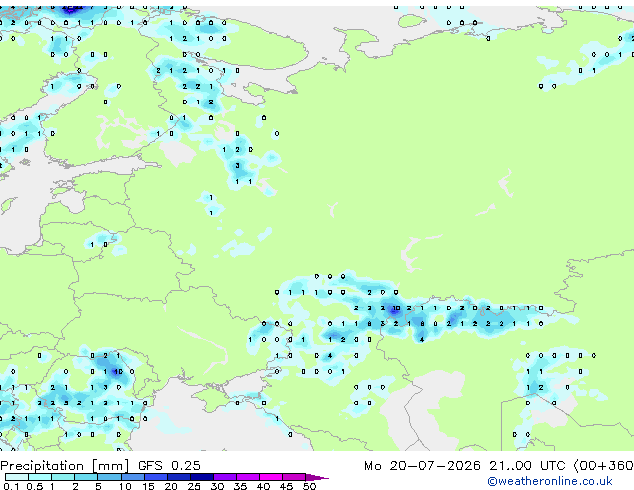The width and height of the screenshot is (634, 490).
Task: Click the 'Precipitation' title text
Action: pyautogui.click(x=42, y=466)
